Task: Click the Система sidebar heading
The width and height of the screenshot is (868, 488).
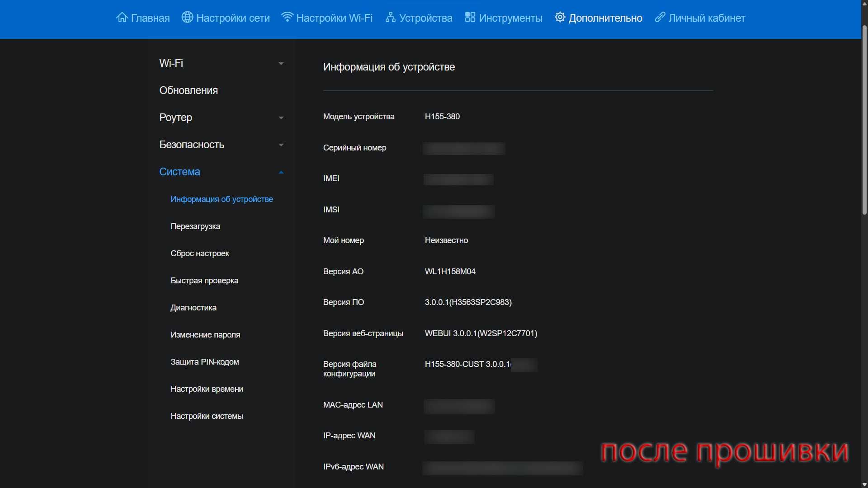Action: pos(179,172)
